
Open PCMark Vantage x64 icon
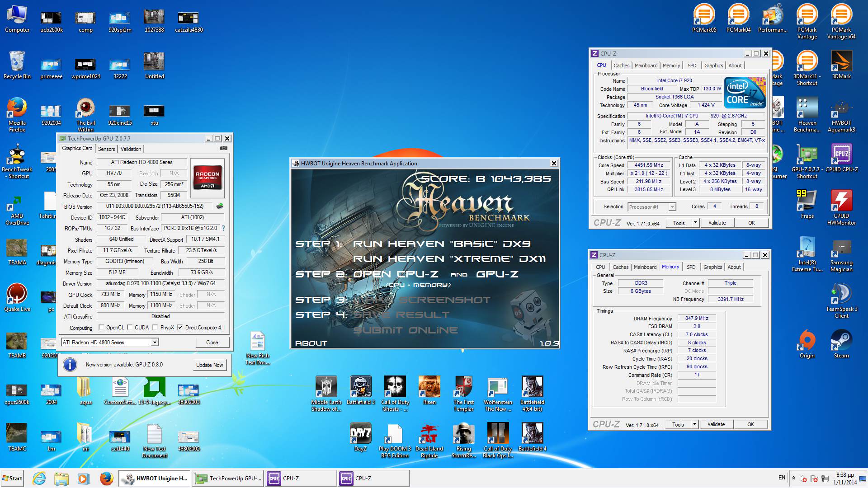[x=841, y=22]
